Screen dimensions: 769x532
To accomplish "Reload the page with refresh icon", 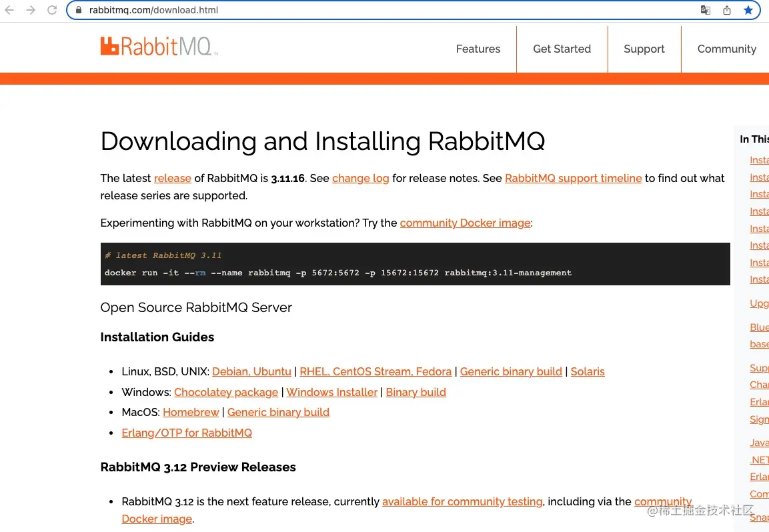I will pyautogui.click(x=52, y=10).
